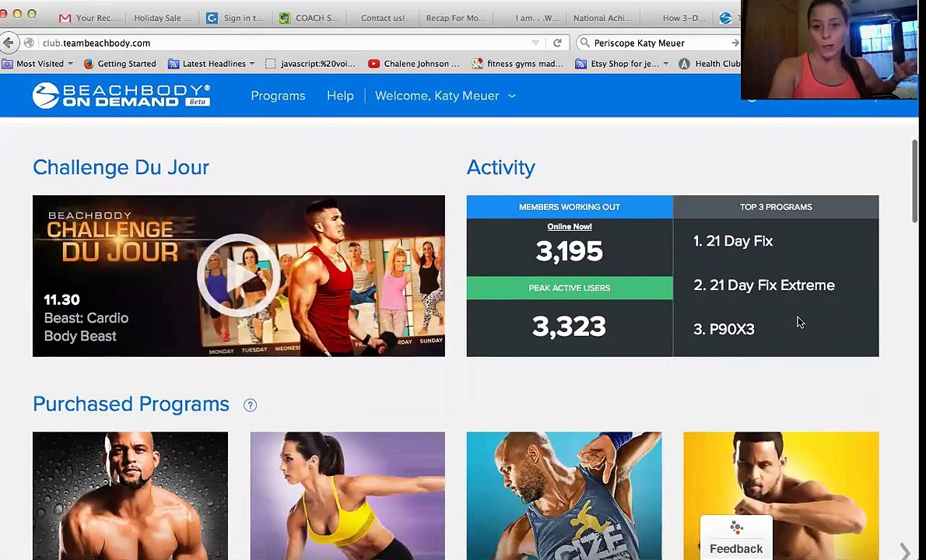Click the page vertical scrollbar
Screen dimensions: 926x560
[x=915, y=180]
